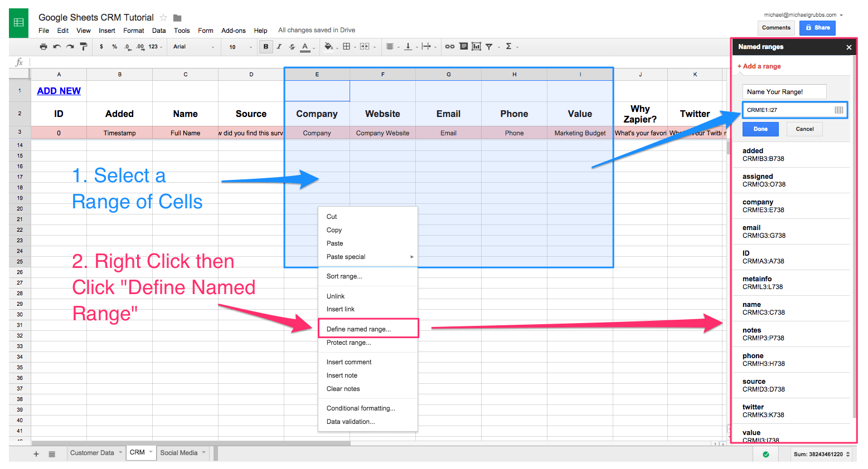Toggle bold formatting on selected cells
This screenshot has width=868, height=469.
click(266, 47)
